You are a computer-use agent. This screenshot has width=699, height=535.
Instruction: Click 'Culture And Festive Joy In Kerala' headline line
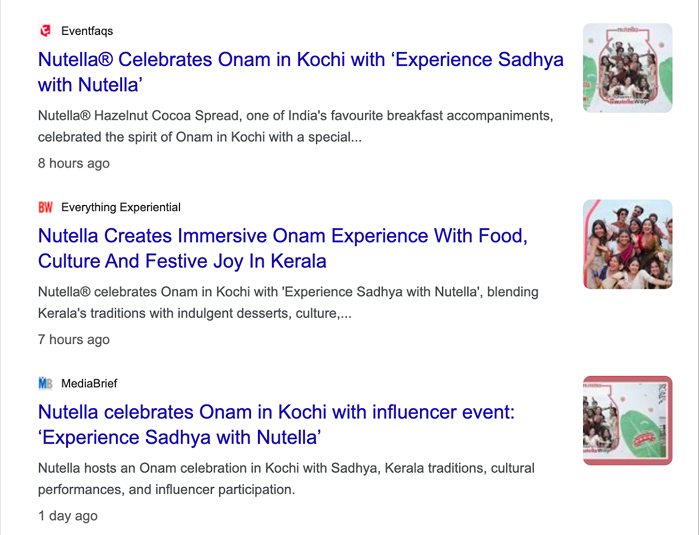(182, 262)
